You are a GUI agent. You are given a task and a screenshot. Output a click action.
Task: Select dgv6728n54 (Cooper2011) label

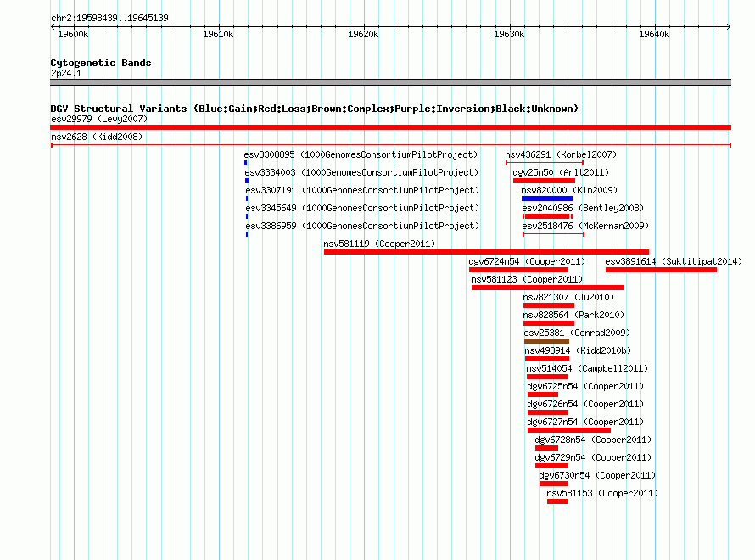pos(593,440)
